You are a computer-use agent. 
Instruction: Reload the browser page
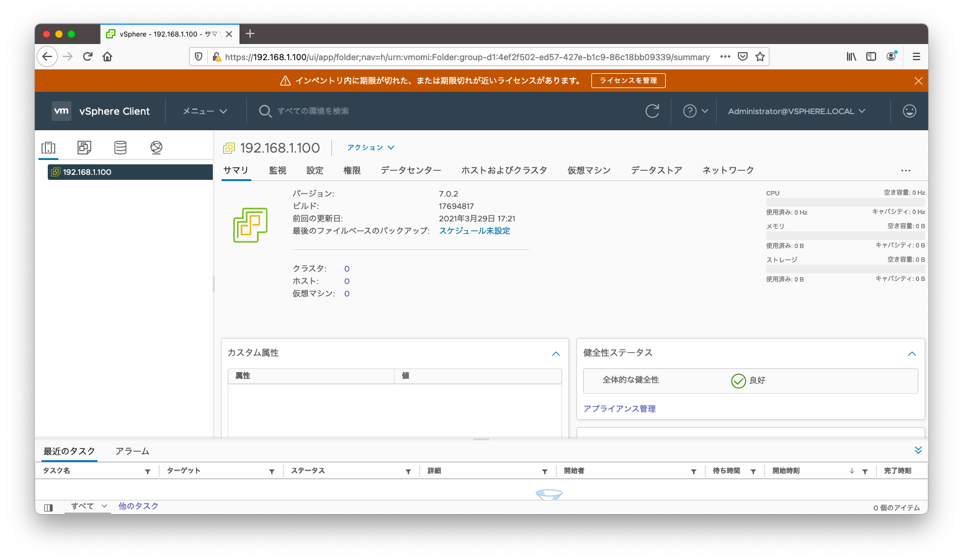point(87,56)
